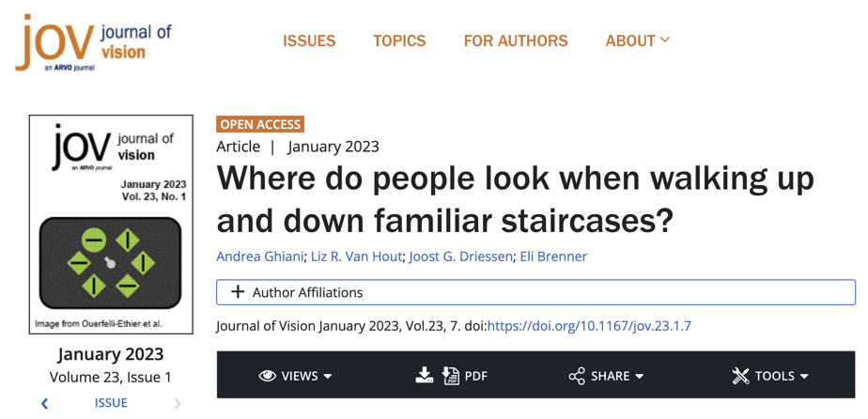This screenshot has height=419, width=868.
Task: Click the wrench and screwdriver Tools icon
Action: (741, 376)
